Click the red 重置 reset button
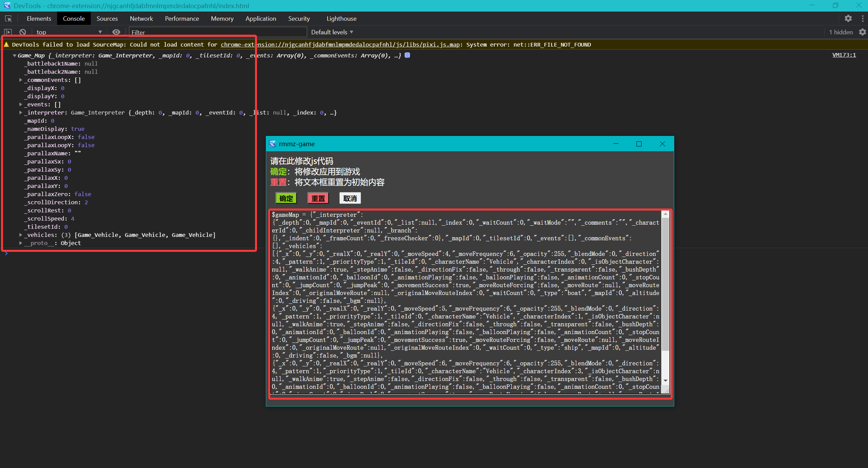The height and width of the screenshot is (468, 868). pos(318,198)
